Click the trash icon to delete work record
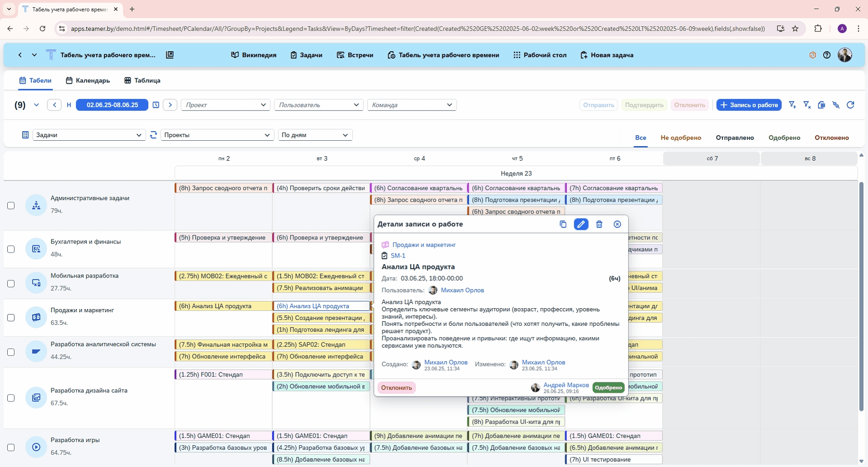The width and height of the screenshot is (868, 467). point(599,224)
